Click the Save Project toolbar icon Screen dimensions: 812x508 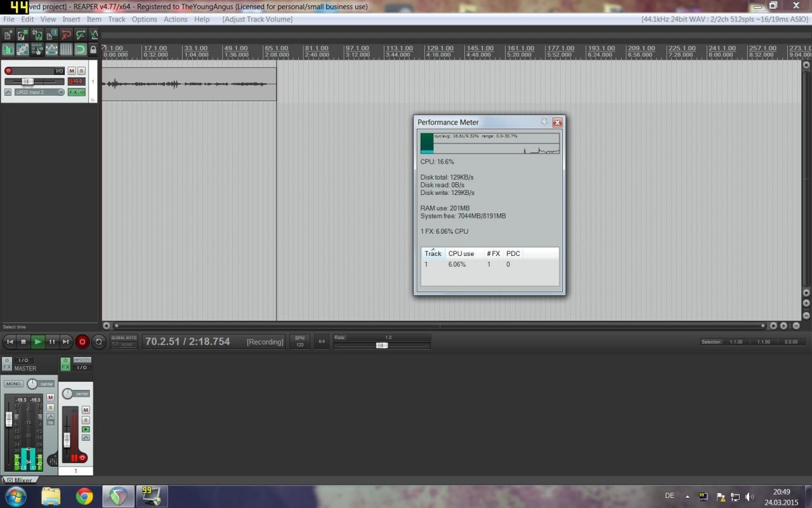pyautogui.click(x=37, y=35)
